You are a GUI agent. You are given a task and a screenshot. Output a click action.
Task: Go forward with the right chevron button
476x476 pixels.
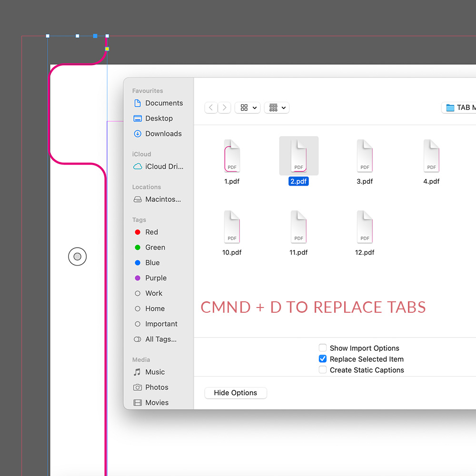click(x=224, y=108)
